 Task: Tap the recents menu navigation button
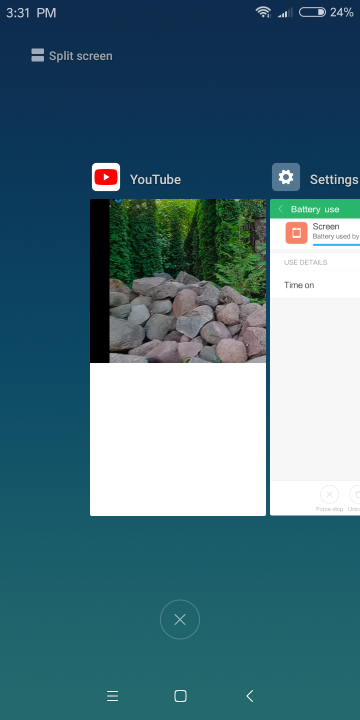tap(112, 696)
